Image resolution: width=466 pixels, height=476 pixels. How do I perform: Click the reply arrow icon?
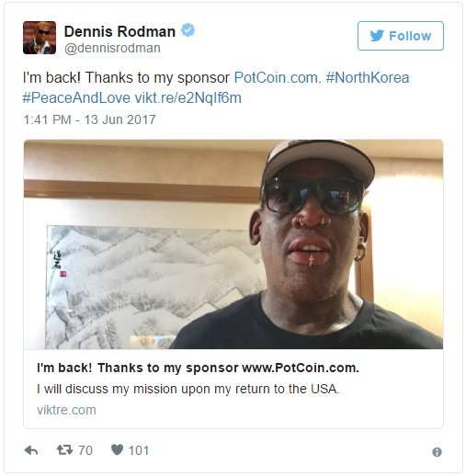click(x=31, y=450)
